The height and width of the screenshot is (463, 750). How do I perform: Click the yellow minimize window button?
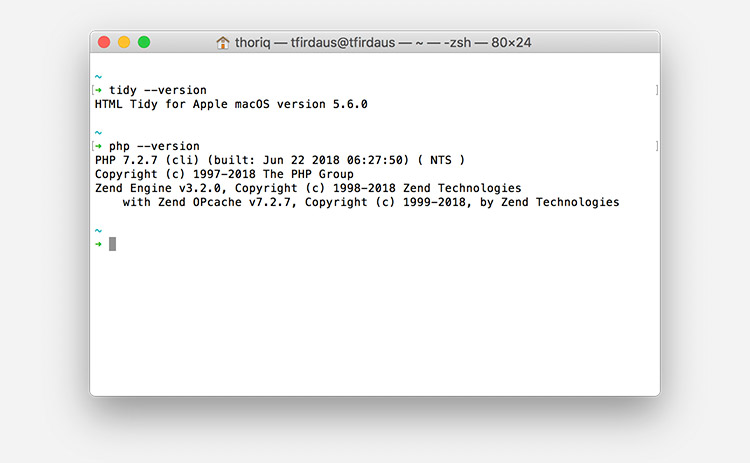tap(124, 42)
